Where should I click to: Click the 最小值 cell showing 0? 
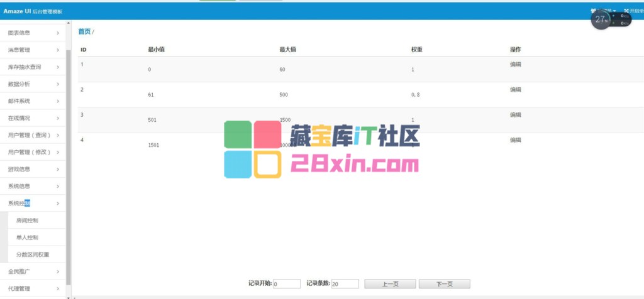point(150,70)
